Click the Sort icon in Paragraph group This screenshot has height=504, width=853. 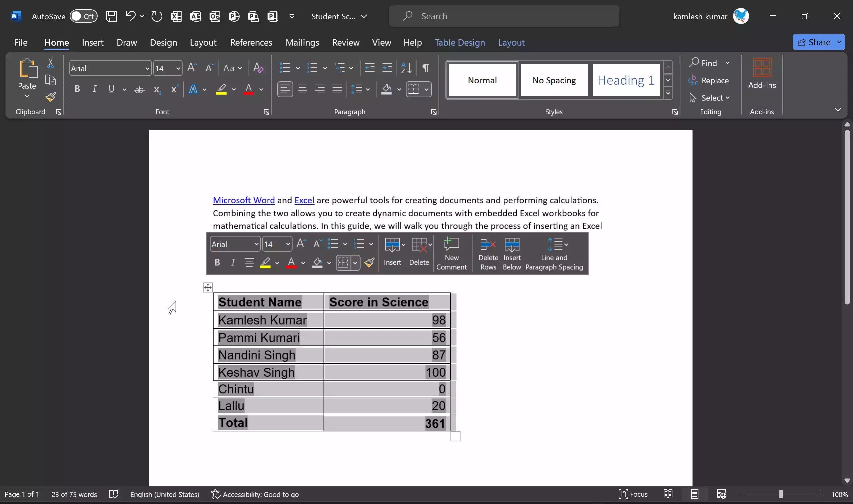point(406,68)
